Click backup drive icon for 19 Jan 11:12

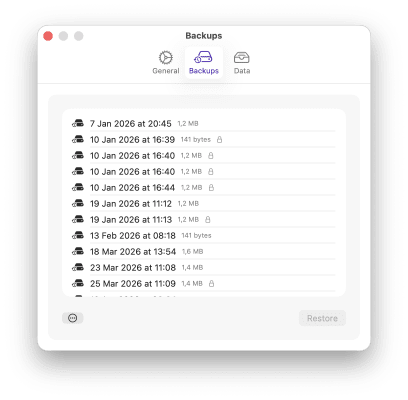point(78,204)
